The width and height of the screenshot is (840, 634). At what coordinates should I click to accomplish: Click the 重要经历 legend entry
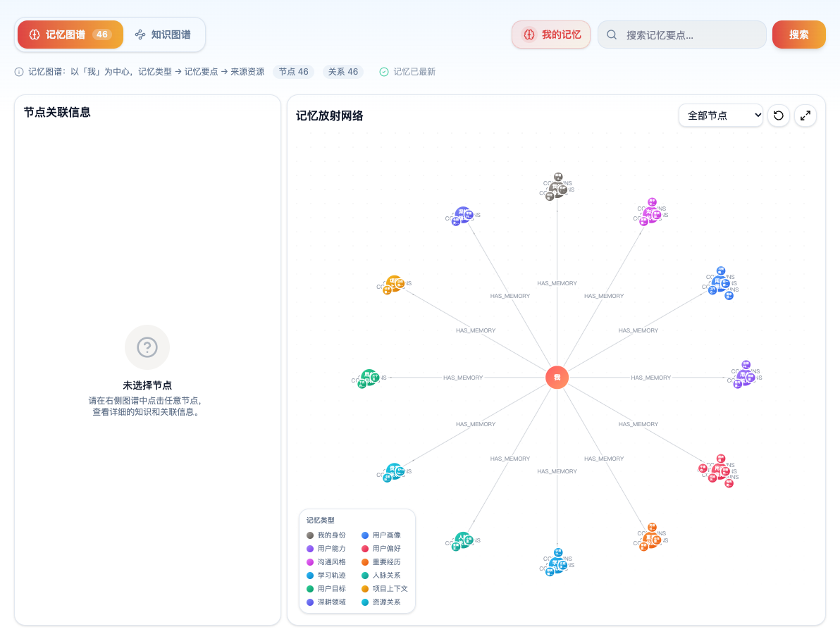click(x=381, y=561)
